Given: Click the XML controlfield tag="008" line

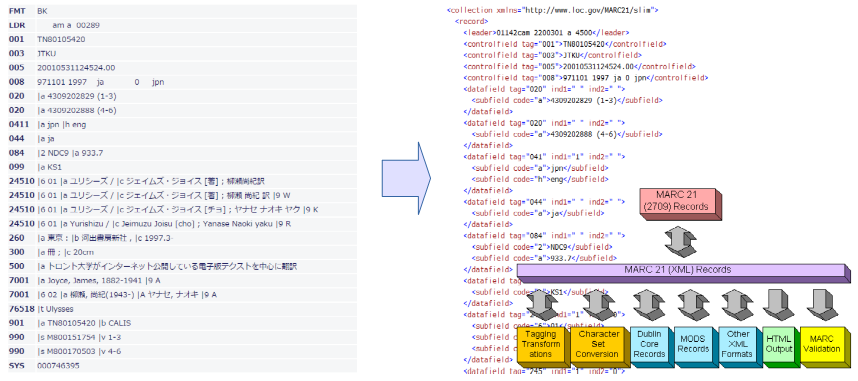Looking at the screenshot, I should (585, 78).
